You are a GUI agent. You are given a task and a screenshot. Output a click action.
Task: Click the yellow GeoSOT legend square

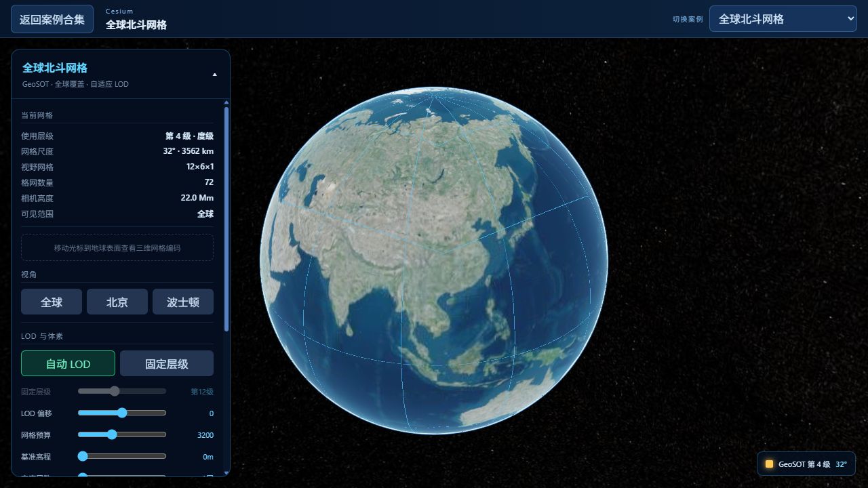click(x=769, y=464)
